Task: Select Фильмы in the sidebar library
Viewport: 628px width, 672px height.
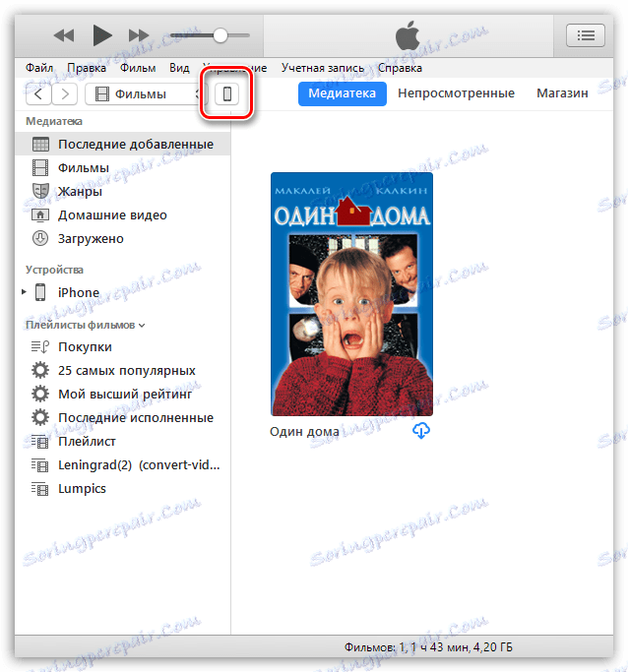Action: pyautogui.click(x=123, y=167)
